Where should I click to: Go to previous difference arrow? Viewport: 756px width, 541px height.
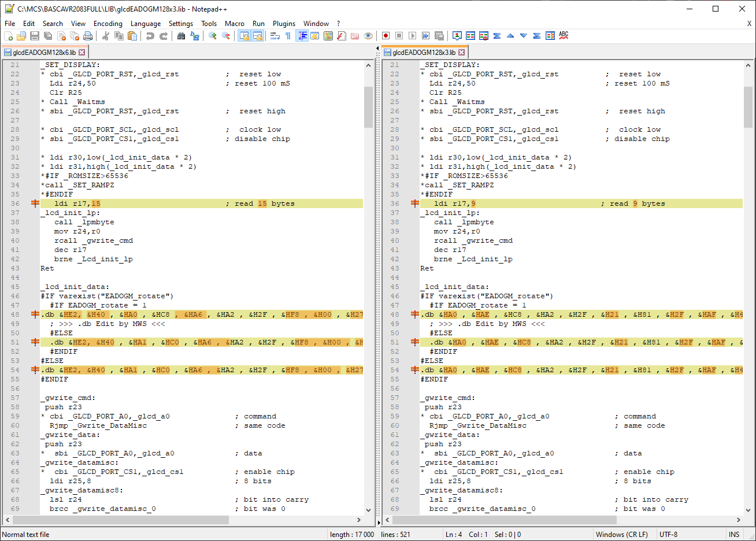tap(510, 36)
